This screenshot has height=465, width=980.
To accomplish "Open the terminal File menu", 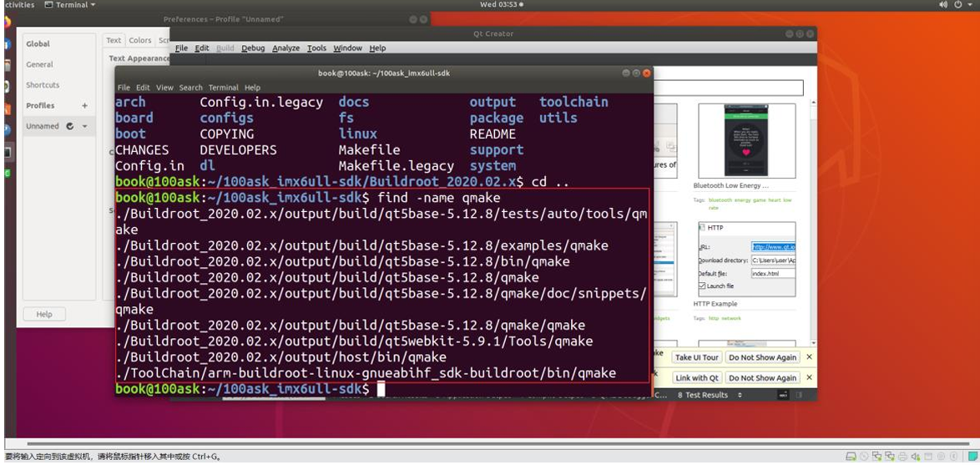I will [x=124, y=88].
